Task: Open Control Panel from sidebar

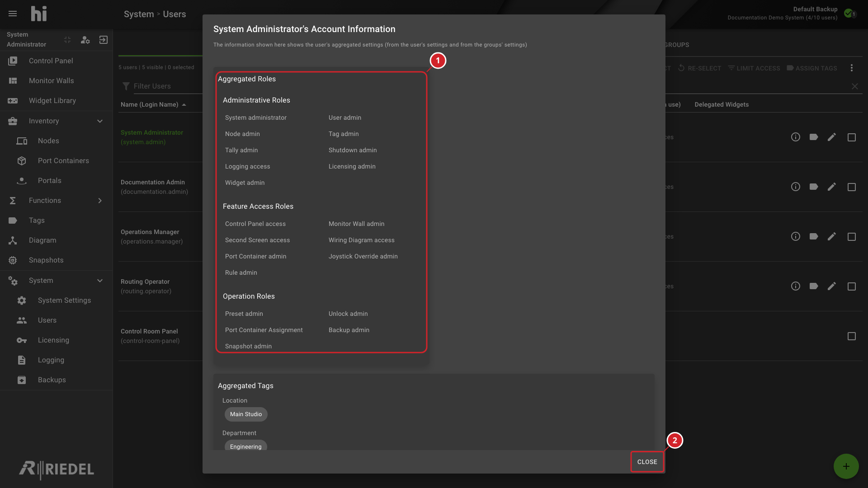Action: tap(56, 61)
